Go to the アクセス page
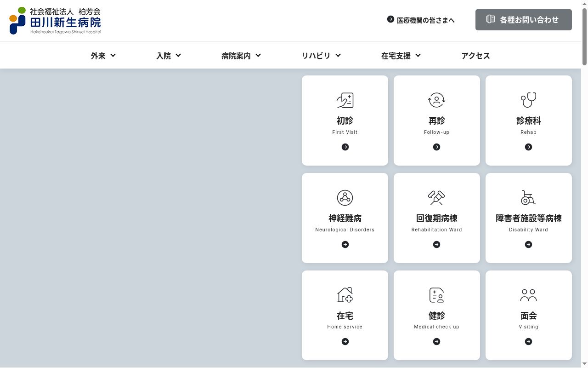 tap(475, 56)
